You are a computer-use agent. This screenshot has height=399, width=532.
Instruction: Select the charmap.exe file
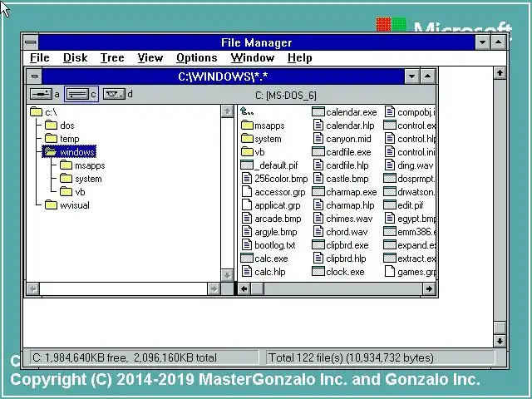coord(344,192)
